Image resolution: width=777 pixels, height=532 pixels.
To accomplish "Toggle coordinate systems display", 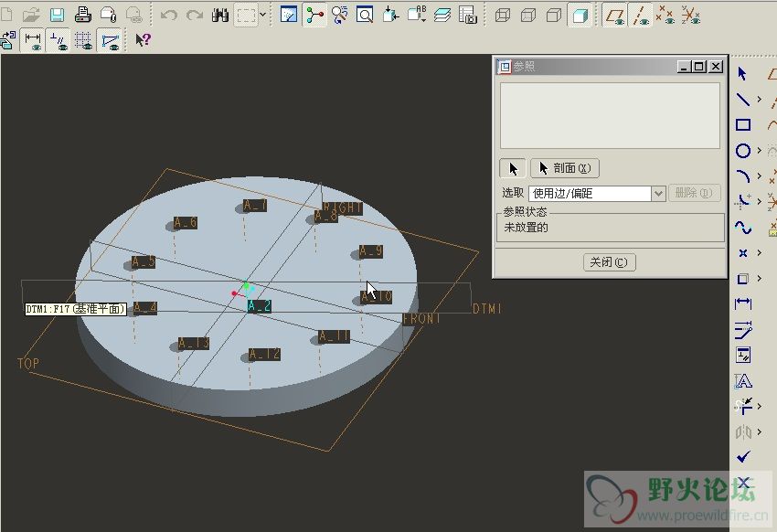I will click(691, 15).
